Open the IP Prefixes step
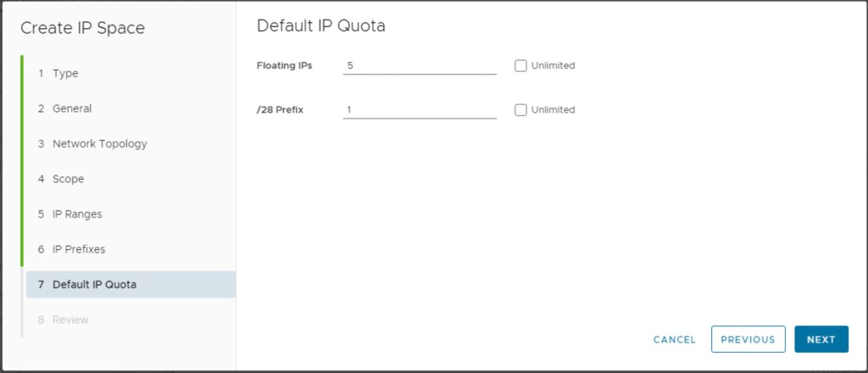The width and height of the screenshot is (868, 373). coord(78,249)
